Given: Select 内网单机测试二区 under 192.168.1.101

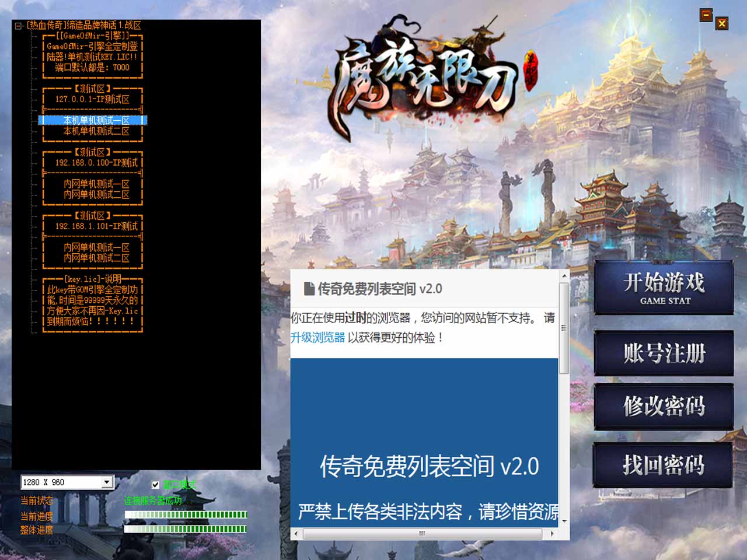Looking at the screenshot, I should pyautogui.click(x=96, y=258).
